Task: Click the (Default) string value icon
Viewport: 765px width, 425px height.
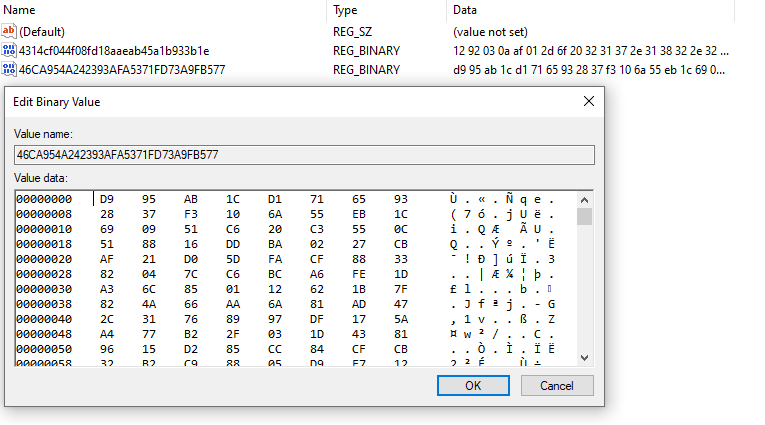Action: (x=9, y=31)
